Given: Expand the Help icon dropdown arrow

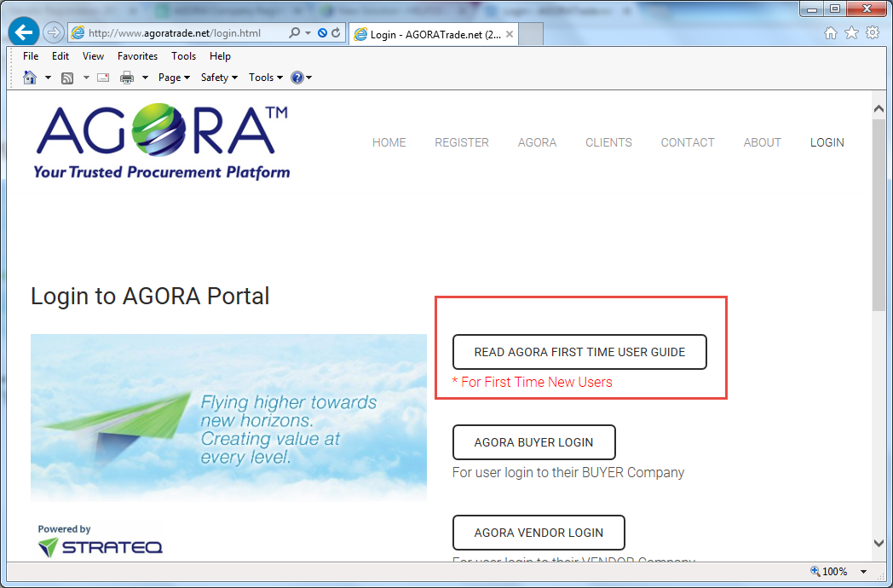Looking at the screenshot, I should [x=309, y=78].
